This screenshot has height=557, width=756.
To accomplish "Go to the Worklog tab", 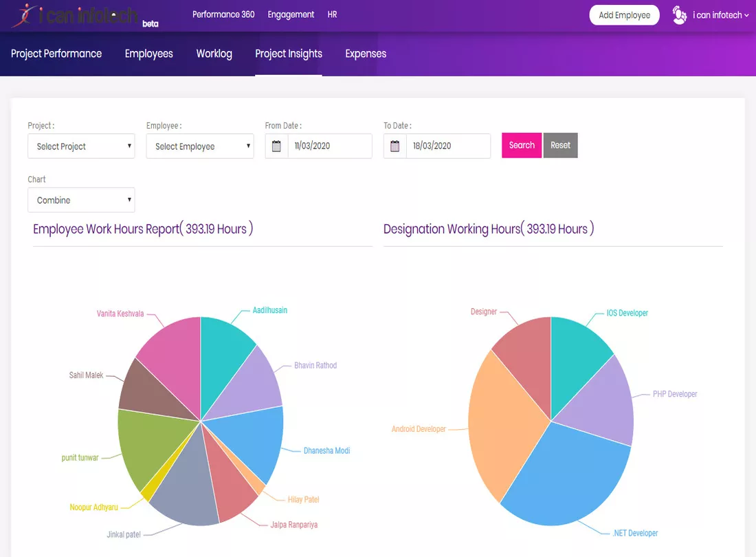I will tap(214, 54).
